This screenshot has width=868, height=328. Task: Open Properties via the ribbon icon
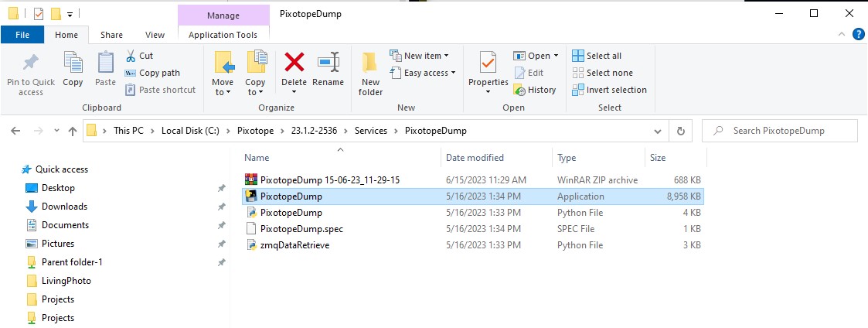(x=488, y=63)
